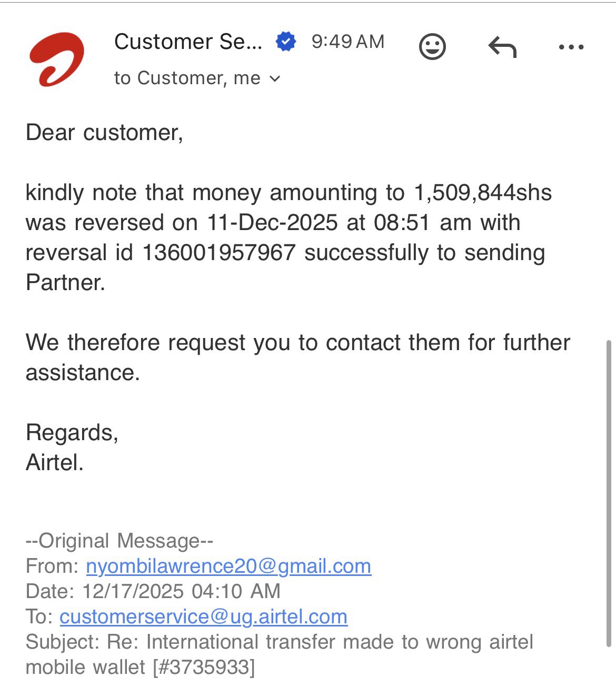This screenshot has height=686, width=616.
Task: Click the blue verified sender badge
Action: [x=286, y=42]
